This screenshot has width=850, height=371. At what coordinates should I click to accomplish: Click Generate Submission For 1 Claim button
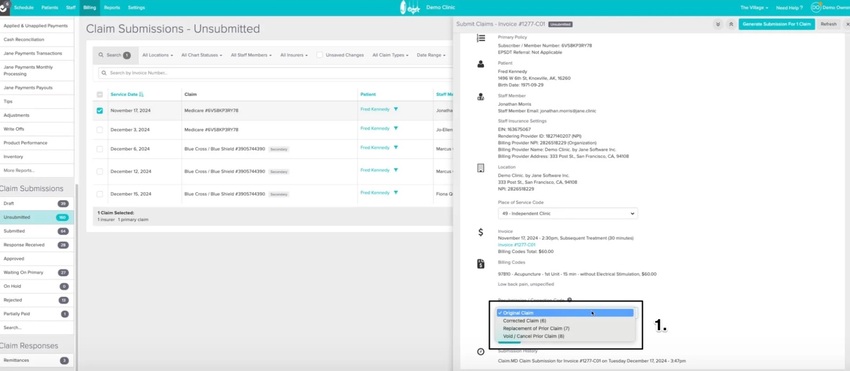click(x=776, y=24)
